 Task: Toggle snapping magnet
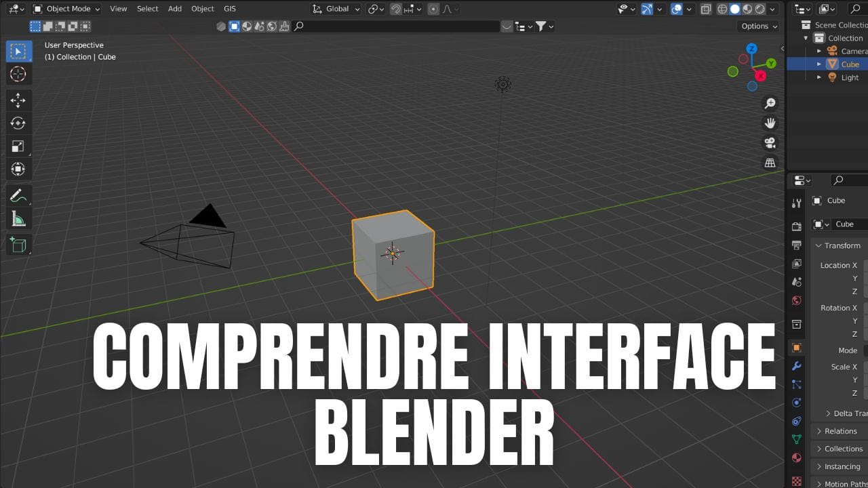(x=396, y=9)
